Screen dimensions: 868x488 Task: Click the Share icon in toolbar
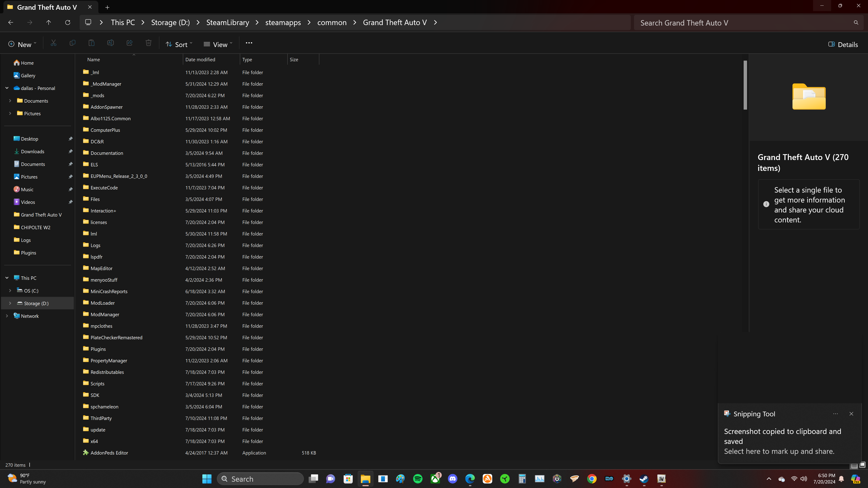pyautogui.click(x=129, y=43)
